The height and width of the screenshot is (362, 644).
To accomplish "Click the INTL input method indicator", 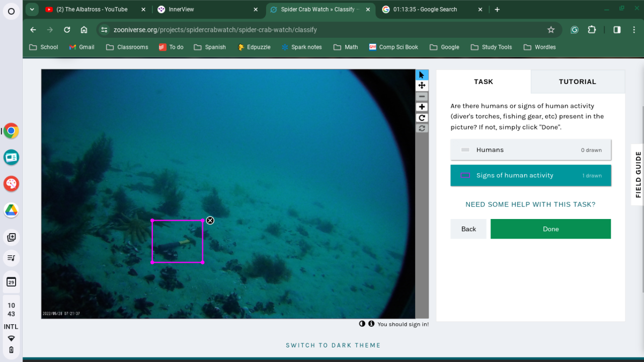I will click(11, 327).
